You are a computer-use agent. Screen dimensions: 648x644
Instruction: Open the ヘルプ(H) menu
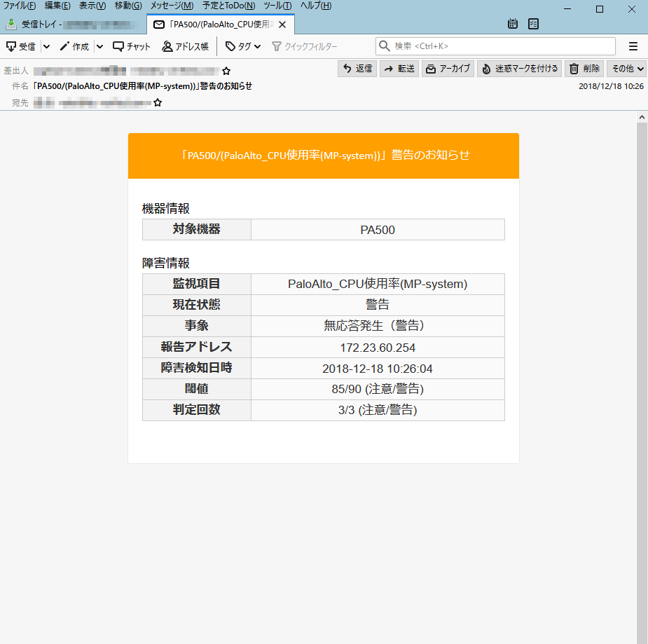point(316,6)
